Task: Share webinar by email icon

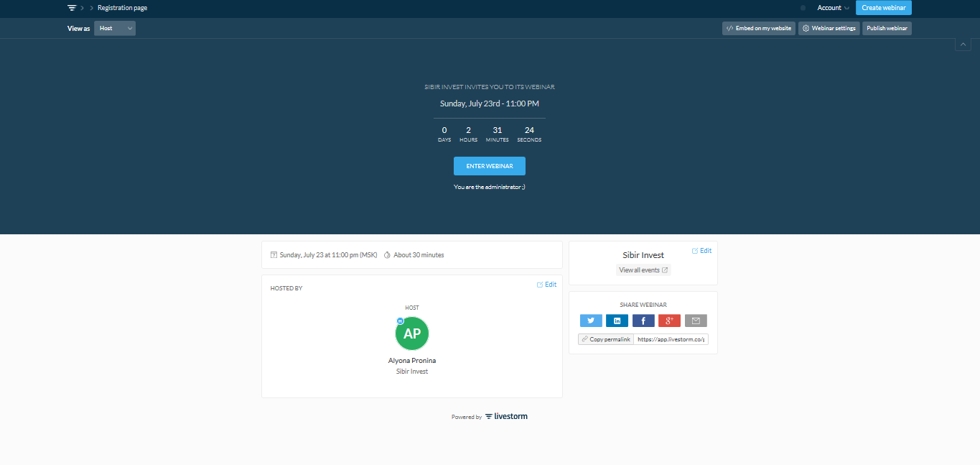Action: 696,321
